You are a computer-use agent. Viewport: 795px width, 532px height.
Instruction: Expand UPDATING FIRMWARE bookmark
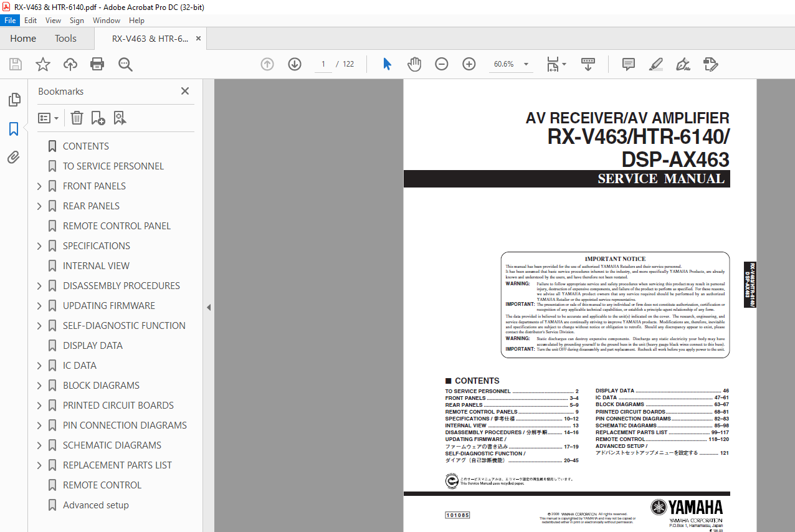39,306
